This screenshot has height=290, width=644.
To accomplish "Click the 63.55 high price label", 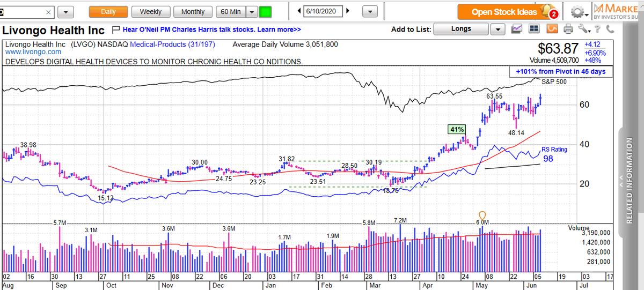I will click(494, 96).
